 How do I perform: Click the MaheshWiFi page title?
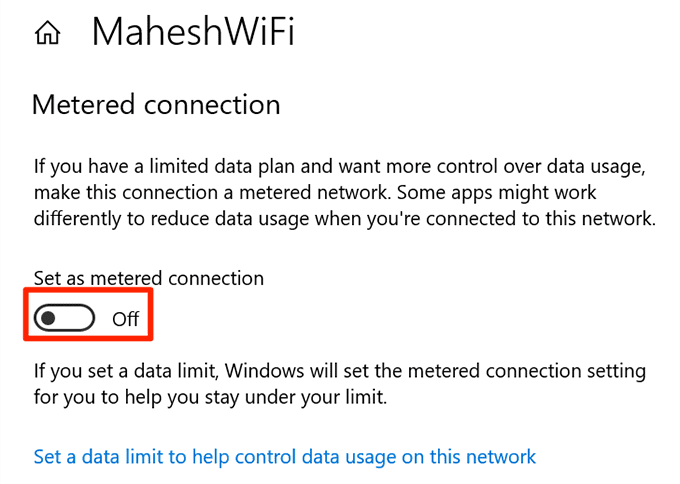(192, 33)
